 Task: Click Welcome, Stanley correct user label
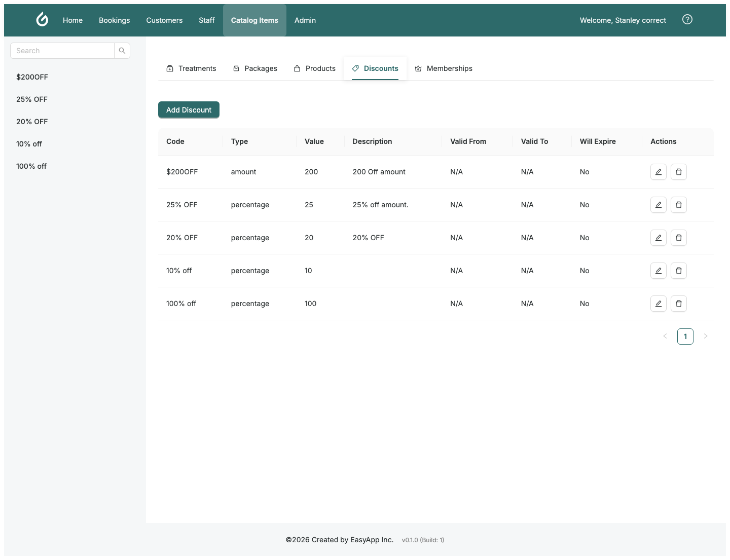[623, 20]
